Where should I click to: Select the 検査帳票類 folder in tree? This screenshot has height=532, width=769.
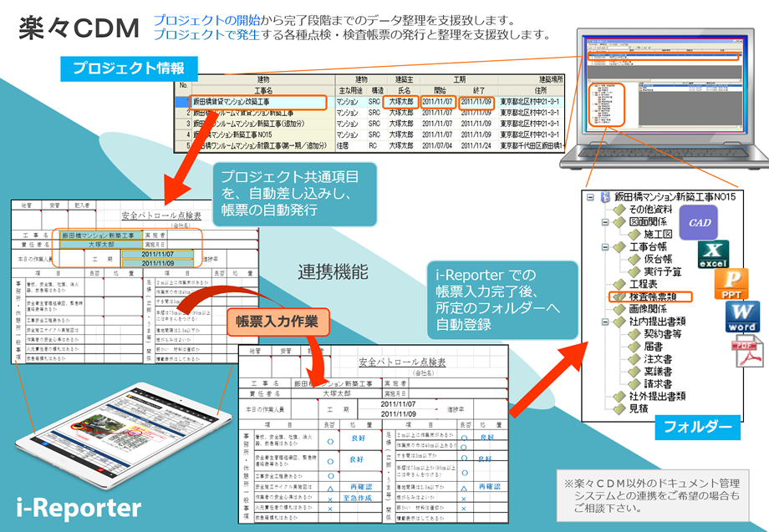pyautogui.click(x=650, y=296)
